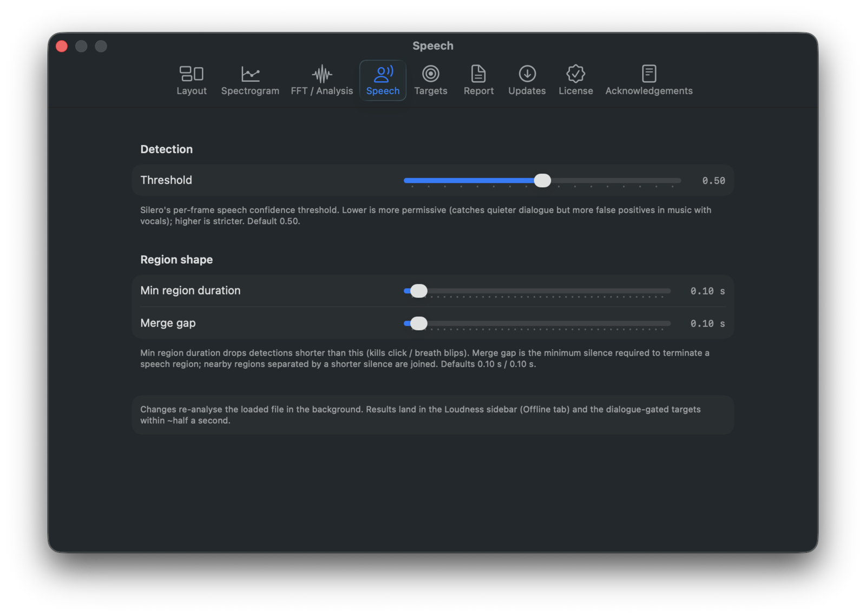Go to the Report settings pane
Viewport: 866px width, 616px height.
tap(478, 80)
